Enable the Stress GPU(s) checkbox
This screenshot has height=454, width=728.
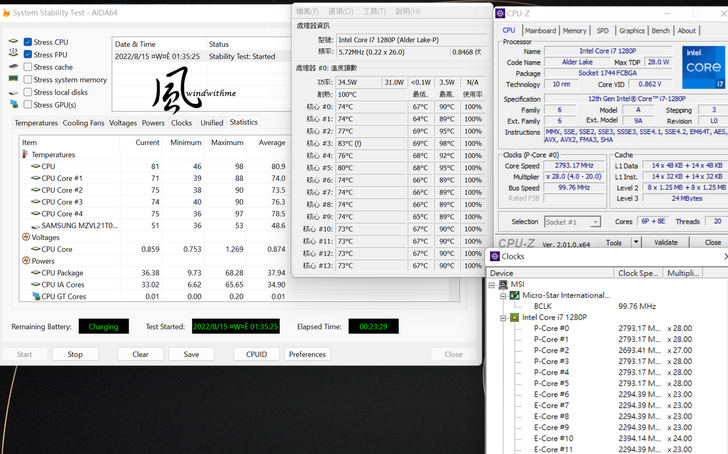tap(27, 104)
